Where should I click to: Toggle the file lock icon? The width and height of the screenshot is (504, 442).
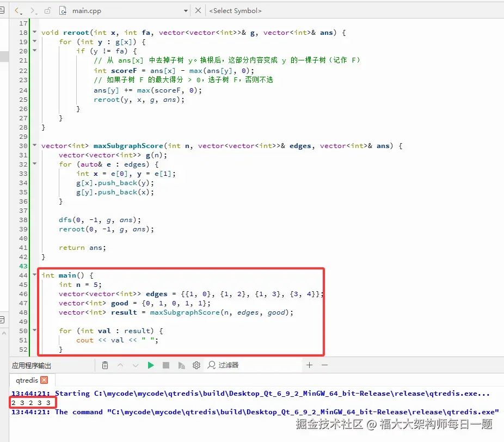click(x=47, y=10)
